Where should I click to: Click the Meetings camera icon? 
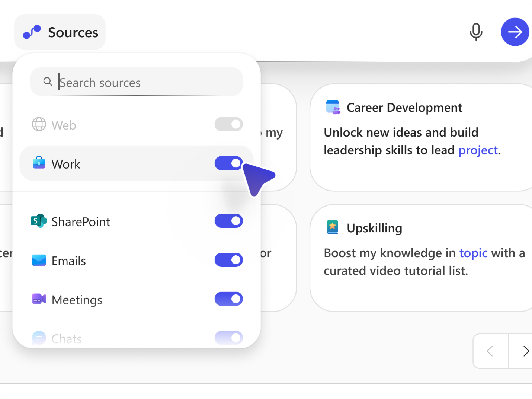click(x=39, y=299)
